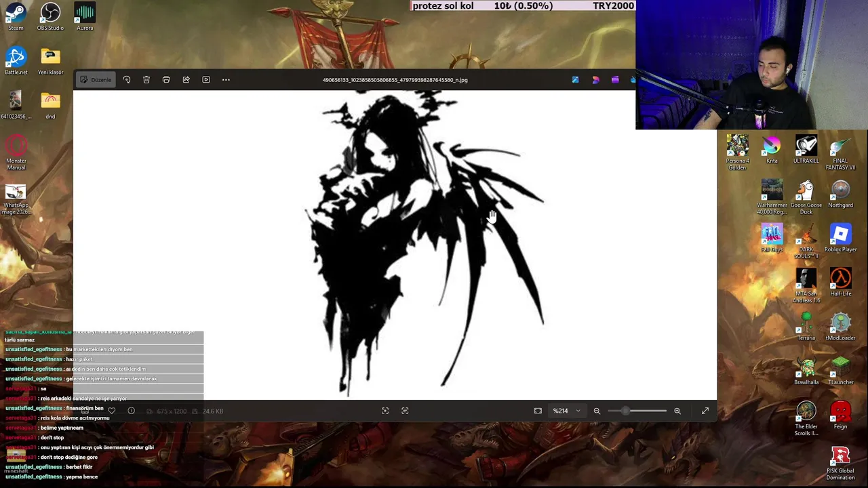Open RISK Global Domination shortcut

(841, 463)
